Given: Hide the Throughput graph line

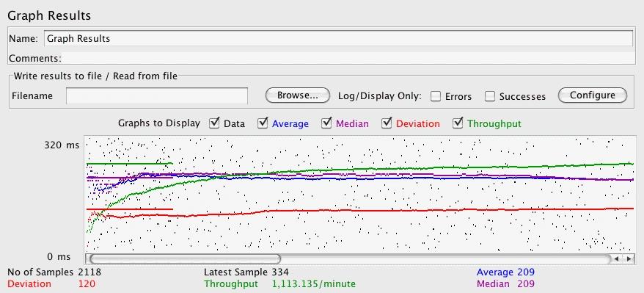Looking at the screenshot, I should (458, 123).
